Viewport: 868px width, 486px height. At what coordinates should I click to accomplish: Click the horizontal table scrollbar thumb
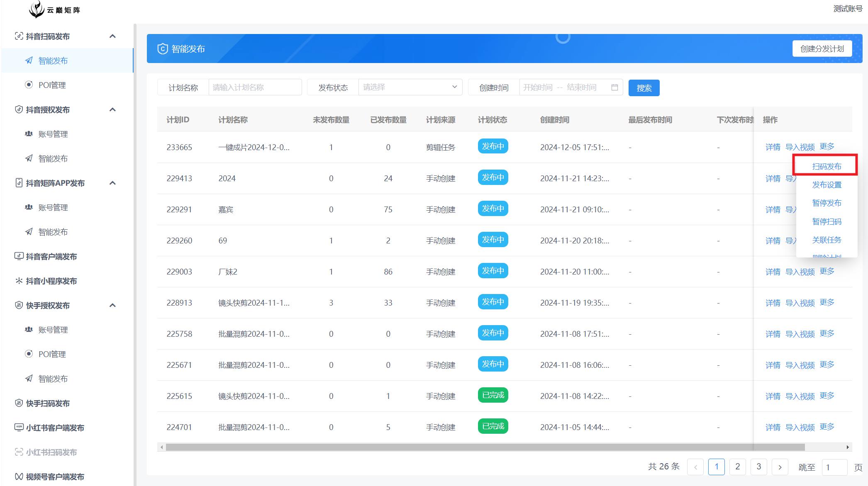coord(485,447)
